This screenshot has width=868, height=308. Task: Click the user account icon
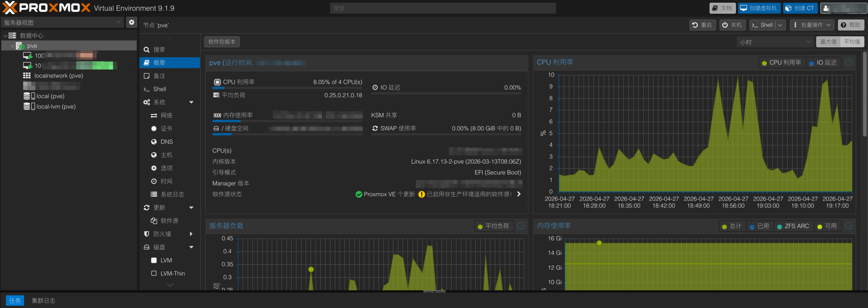(826, 8)
